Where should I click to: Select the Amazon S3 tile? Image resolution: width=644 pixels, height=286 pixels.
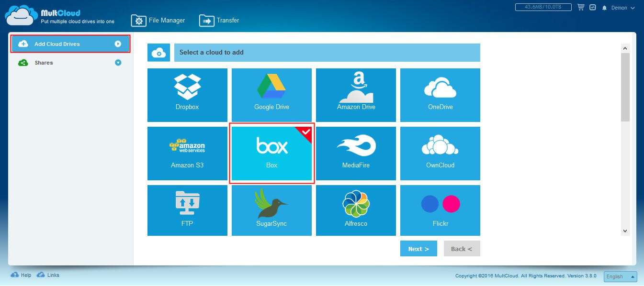coord(187,154)
